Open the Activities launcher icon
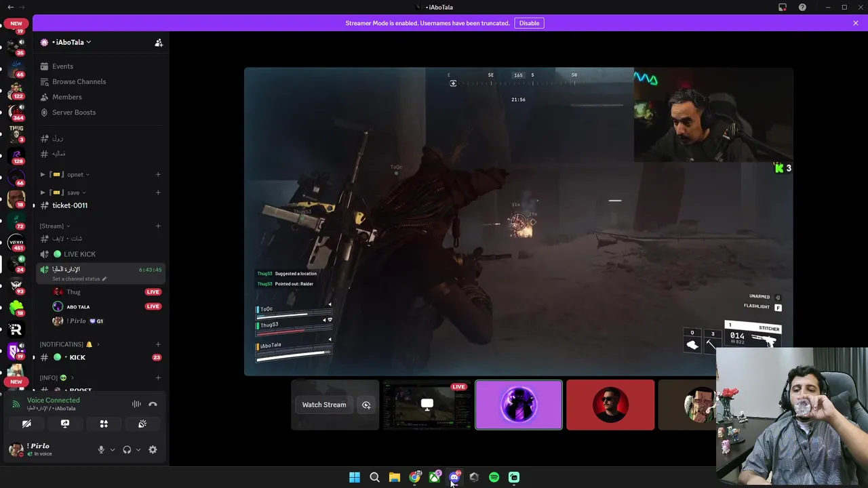Screen dimensions: 868x488 point(104,424)
